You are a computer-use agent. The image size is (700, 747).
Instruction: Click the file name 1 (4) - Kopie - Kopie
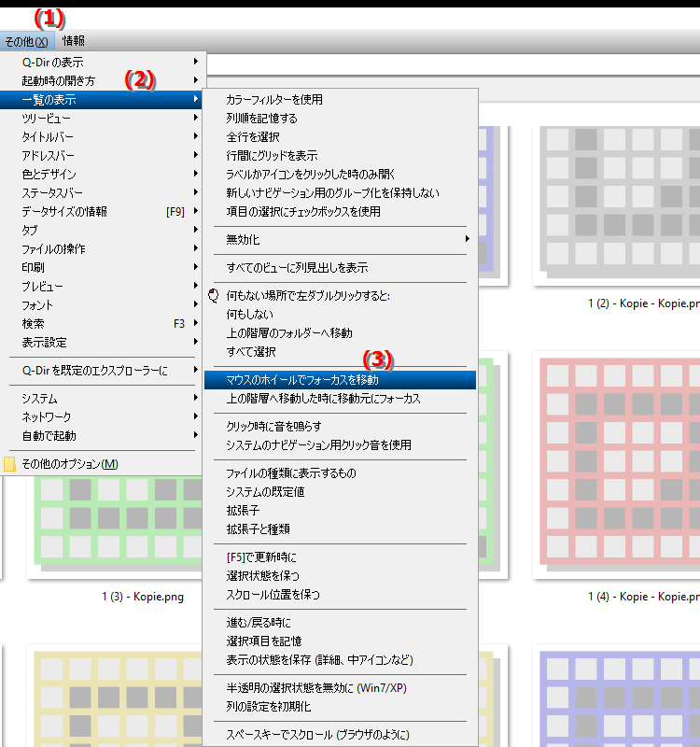click(x=644, y=597)
